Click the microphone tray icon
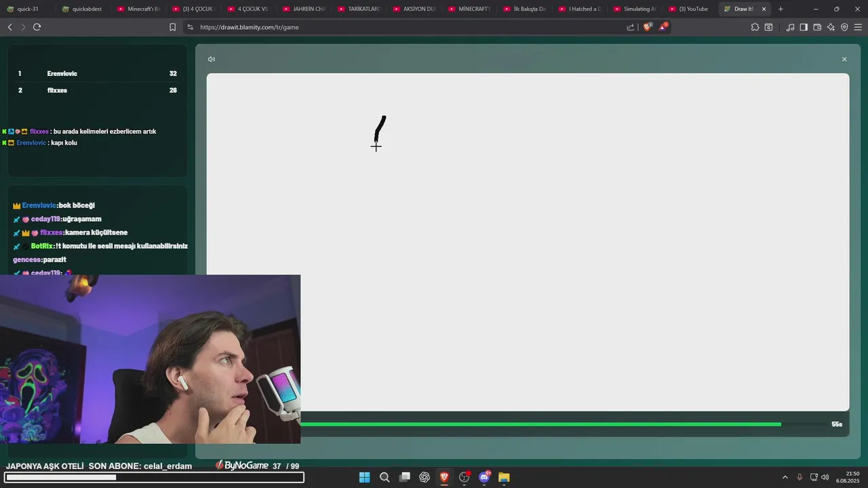 800,477
